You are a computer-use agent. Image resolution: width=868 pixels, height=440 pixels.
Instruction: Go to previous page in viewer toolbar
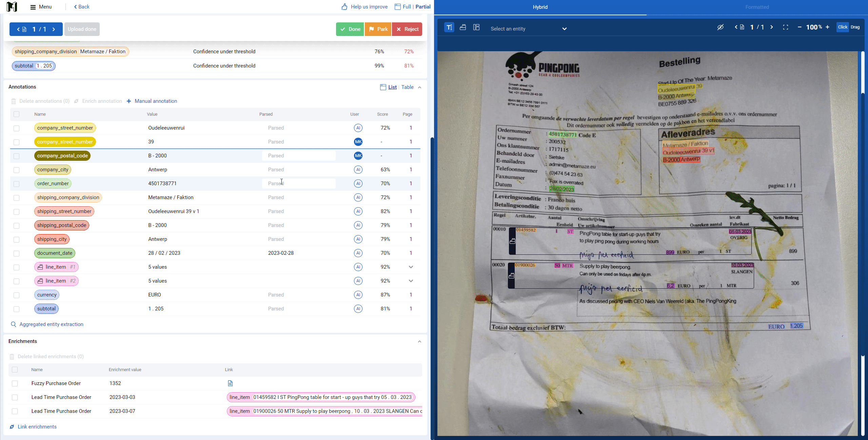[736, 27]
